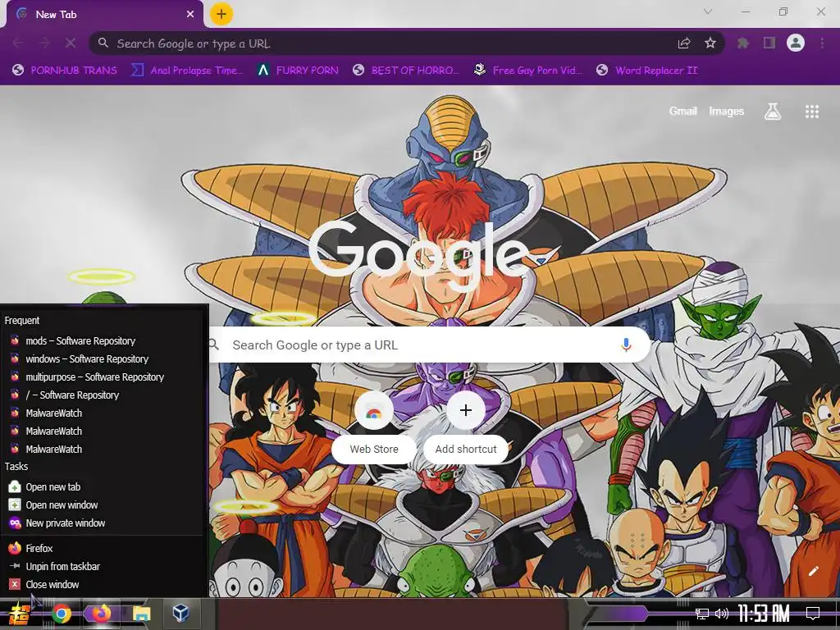Open the profile avatar menu
Viewport: 840px width, 630px height.
point(796,43)
